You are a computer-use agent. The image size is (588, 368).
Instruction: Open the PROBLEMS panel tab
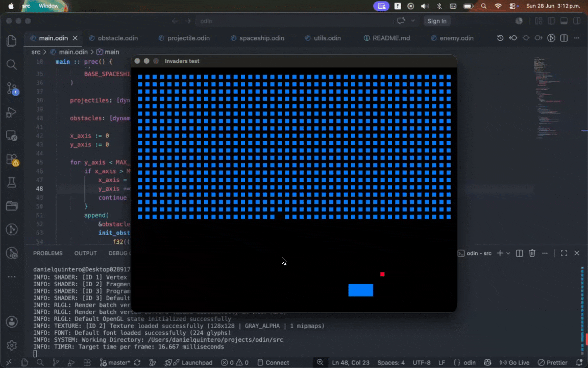point(47,253)
